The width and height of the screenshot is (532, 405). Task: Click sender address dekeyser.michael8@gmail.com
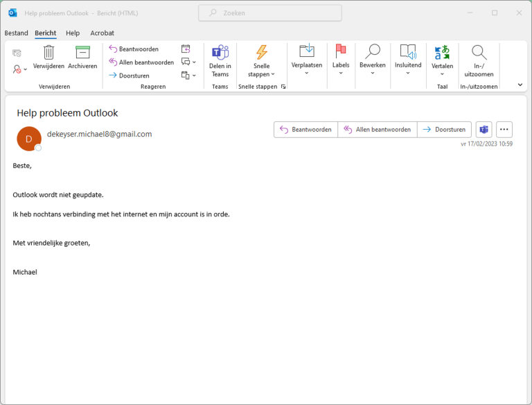pyautogui.click(x=100, y=135)
